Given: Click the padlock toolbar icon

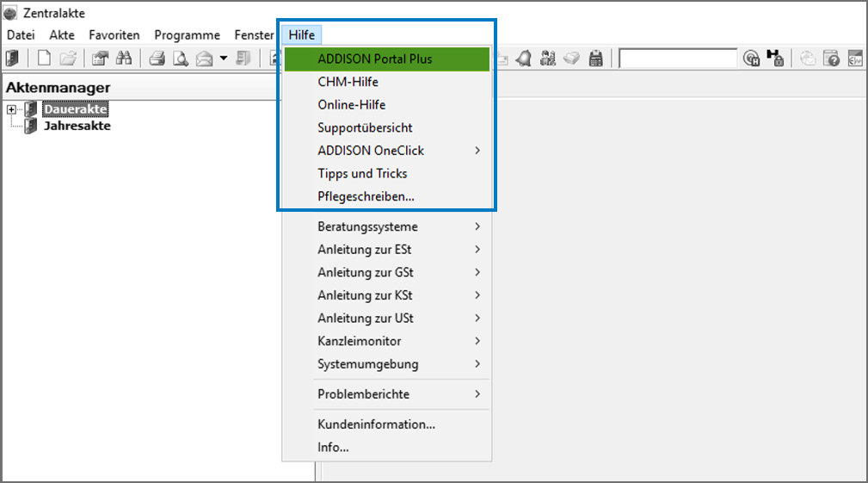Looking at the screenshot, I should point(774,59).
